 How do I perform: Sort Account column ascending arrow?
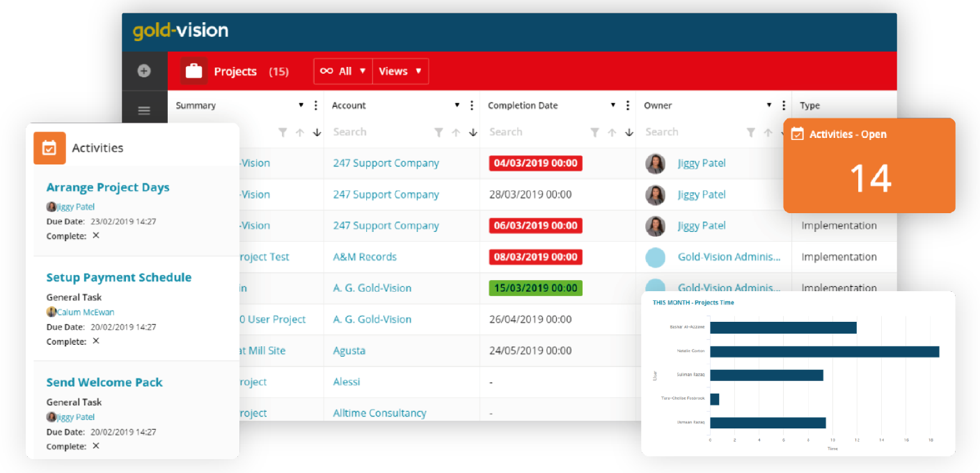pos(456,132)
